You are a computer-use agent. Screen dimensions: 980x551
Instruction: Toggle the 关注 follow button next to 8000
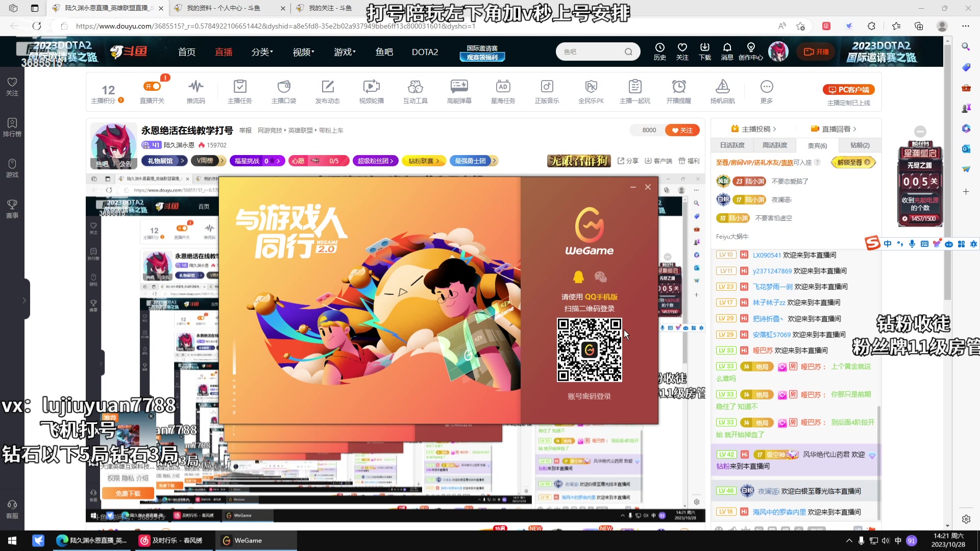tap(682, 130)
